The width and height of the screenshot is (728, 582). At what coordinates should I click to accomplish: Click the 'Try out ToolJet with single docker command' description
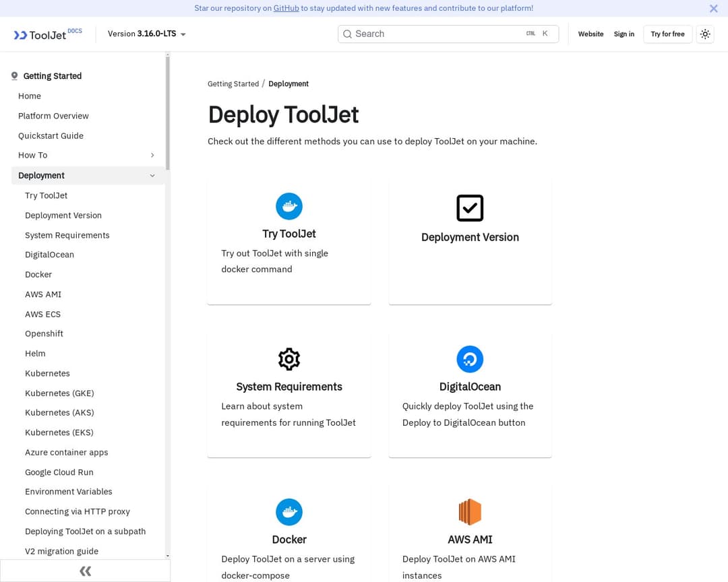point(275,261)
